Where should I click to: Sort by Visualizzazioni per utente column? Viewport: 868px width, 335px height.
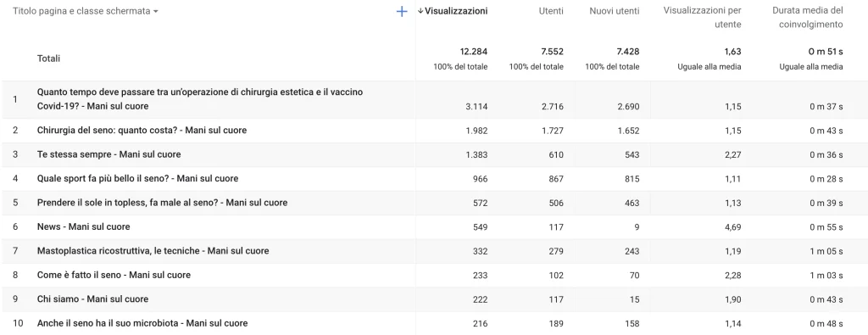coord(702,18)
